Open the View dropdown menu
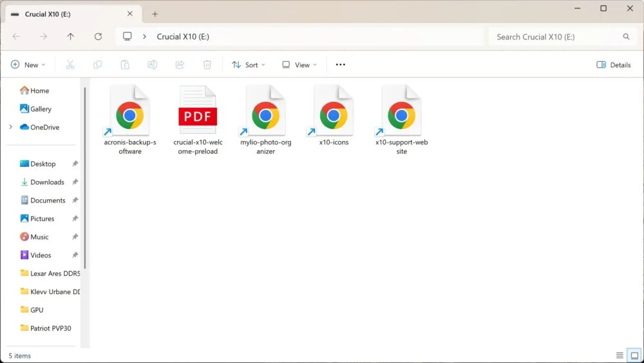The width and height of the screenshot is (644, 363). coord(299,64)
